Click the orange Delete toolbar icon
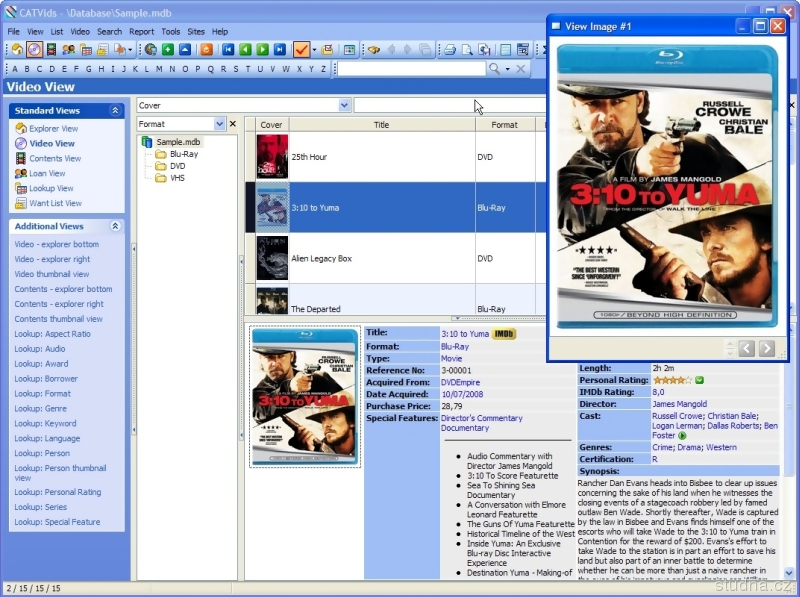800x597 pixels. [207, 49]
